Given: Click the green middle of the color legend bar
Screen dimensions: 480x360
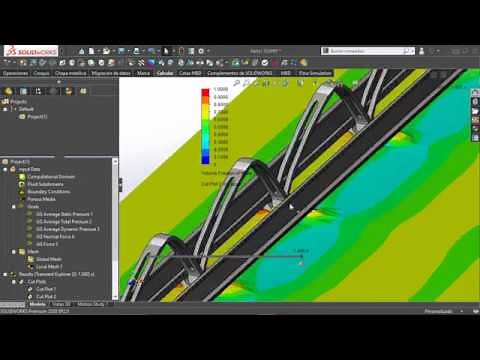Looking at the screenshot, I should [x=205, y=127].
